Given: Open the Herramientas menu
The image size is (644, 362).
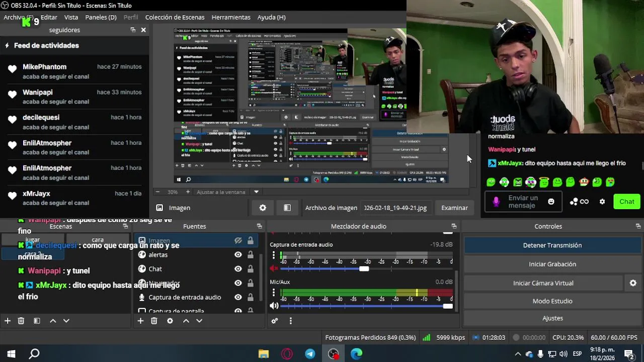Looking at the screenshot, I should point(231,17).
